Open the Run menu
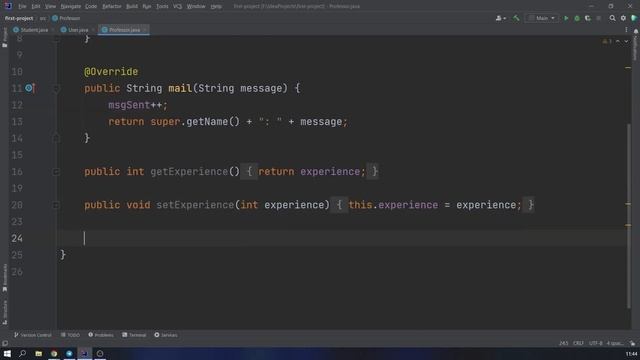The height and width of the screenshot is (360, 640). (147, 6)
